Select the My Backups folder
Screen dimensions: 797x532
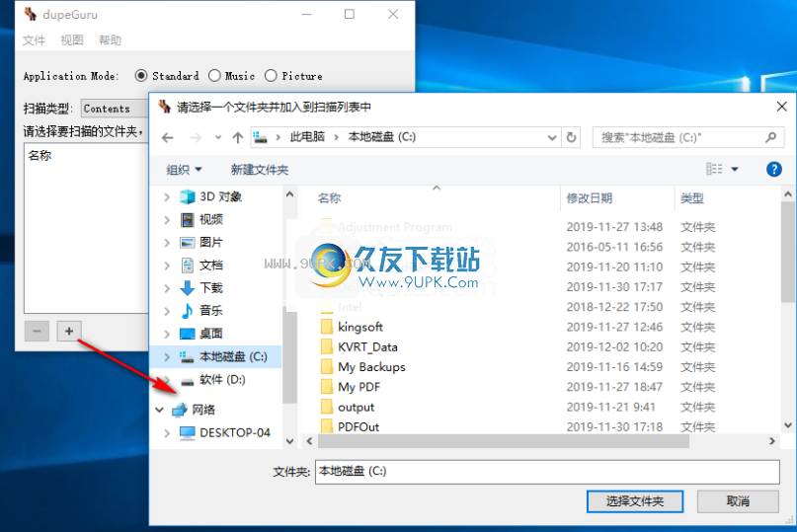(x=371, y=367)
